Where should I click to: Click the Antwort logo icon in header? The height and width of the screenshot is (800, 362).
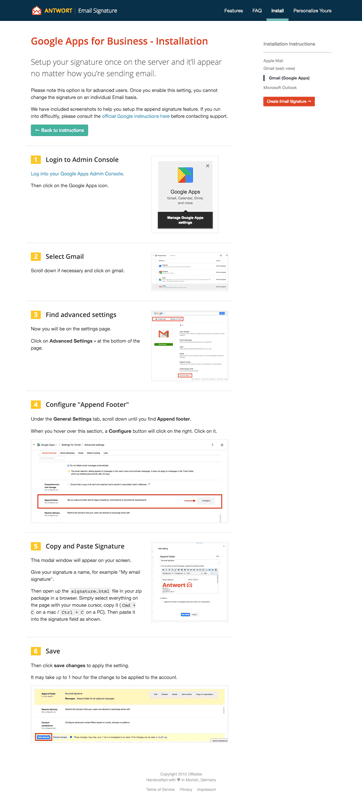pos(36,10)
